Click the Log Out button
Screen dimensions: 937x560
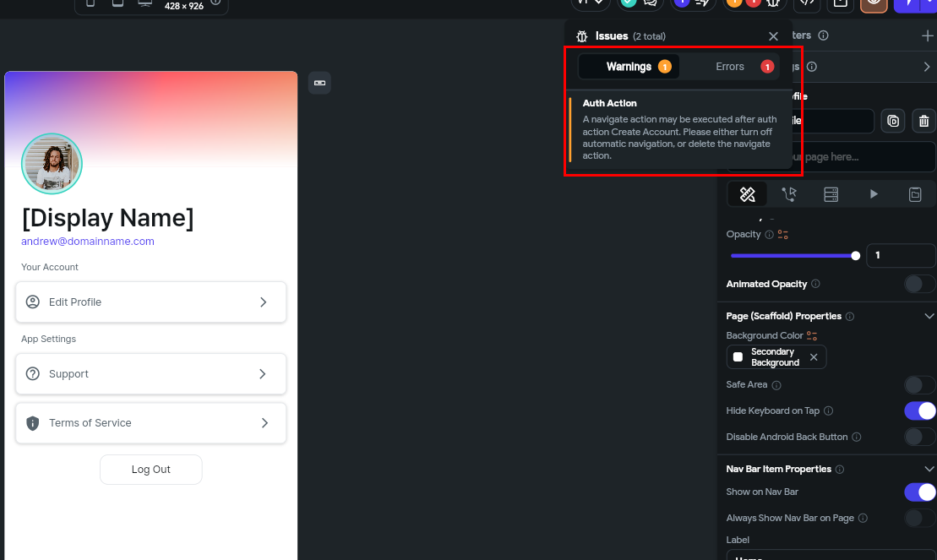(x=150, y=470)
